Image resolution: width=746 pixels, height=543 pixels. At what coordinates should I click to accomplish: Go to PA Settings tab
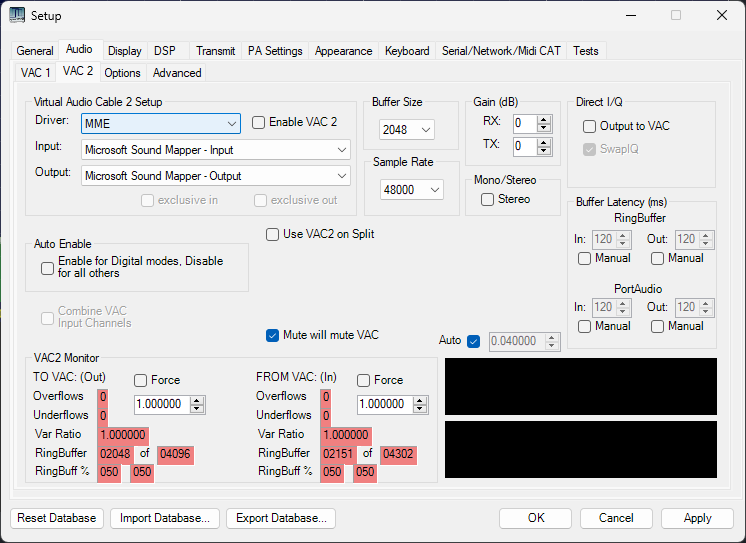click(275, 51)
